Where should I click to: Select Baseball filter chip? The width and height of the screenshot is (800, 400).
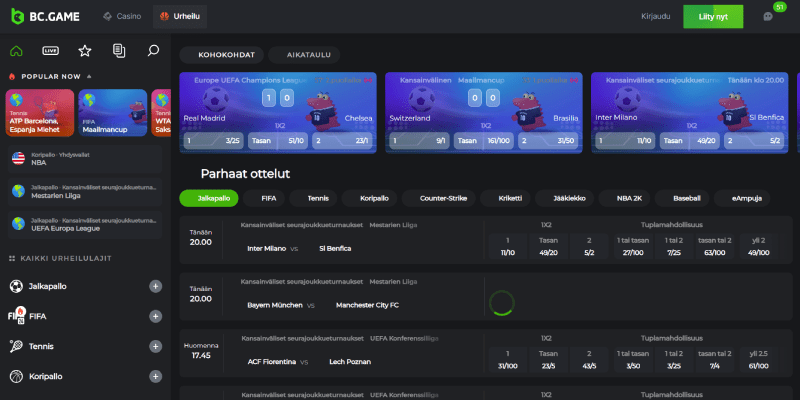[x=682, y=198]
